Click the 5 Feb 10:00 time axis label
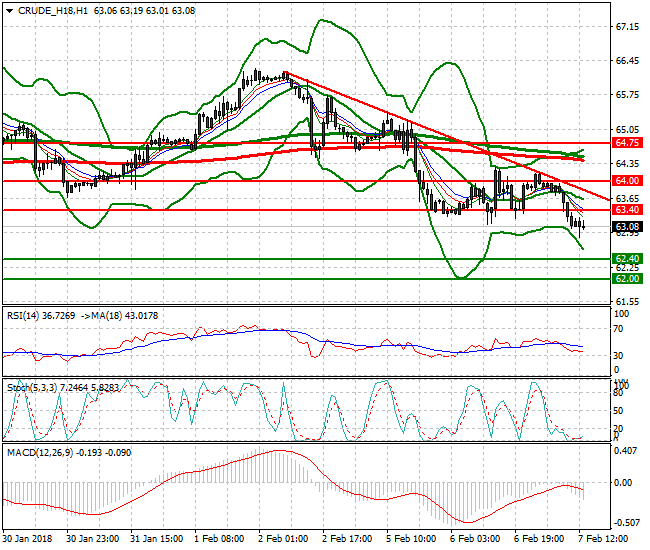 [x=411, y=539]
